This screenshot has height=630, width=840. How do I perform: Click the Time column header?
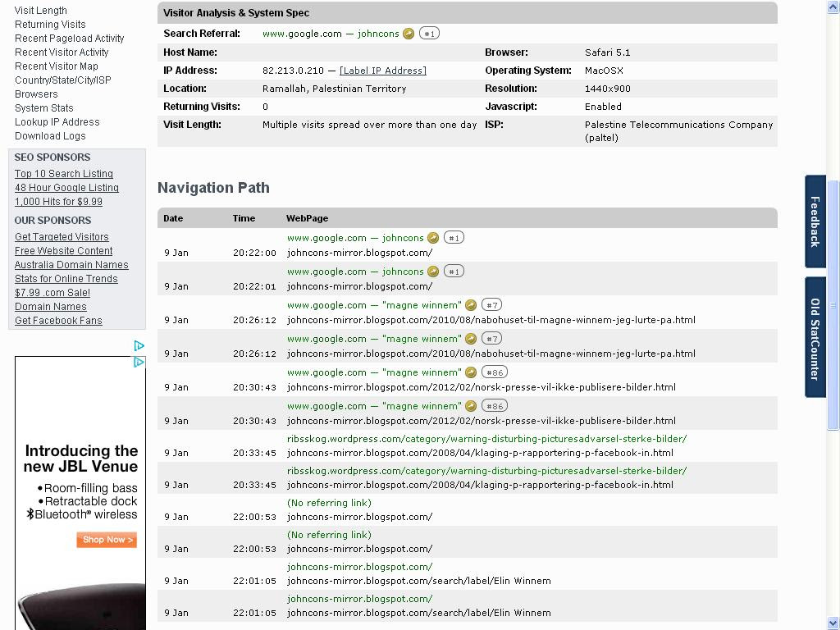pyautogui.click(x=244, y=218)
